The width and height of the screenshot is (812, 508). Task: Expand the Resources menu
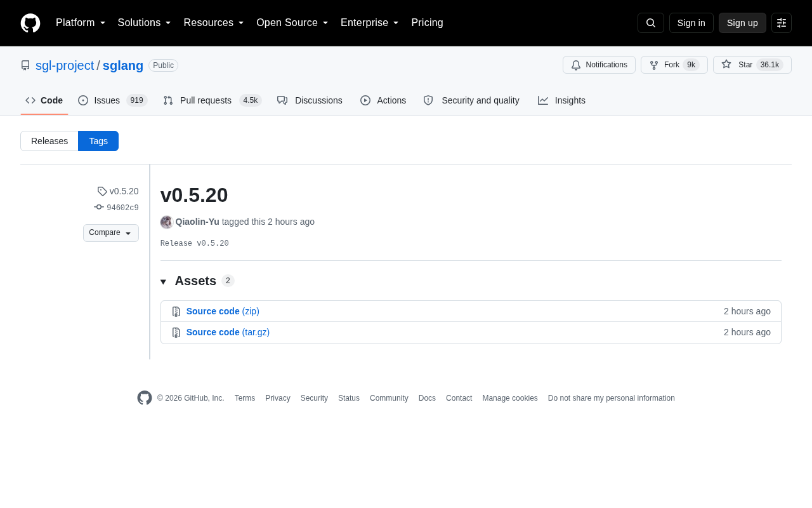click(x=214, y=23)
